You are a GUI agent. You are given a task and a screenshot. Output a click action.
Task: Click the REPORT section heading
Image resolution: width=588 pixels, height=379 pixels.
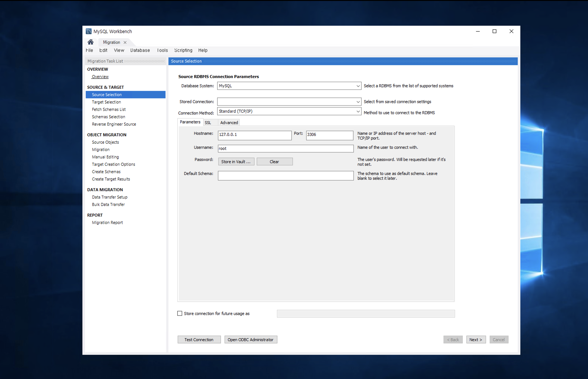pos(95,215)
